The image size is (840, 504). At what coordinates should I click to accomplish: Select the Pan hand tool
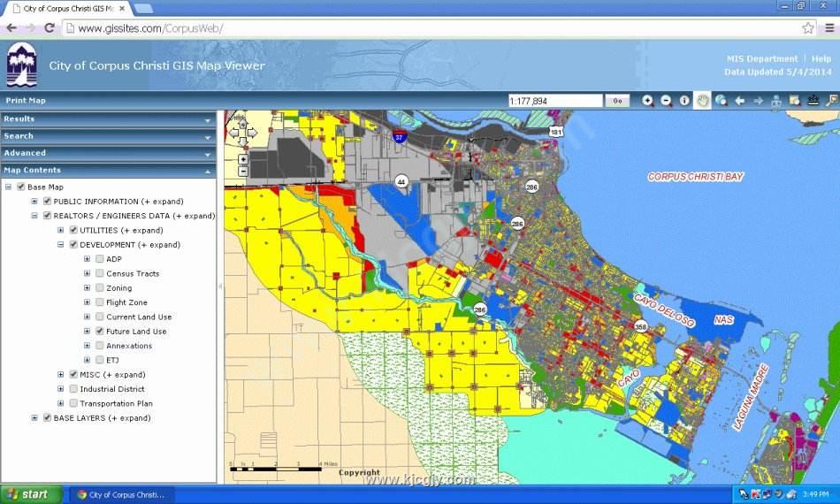703,101
